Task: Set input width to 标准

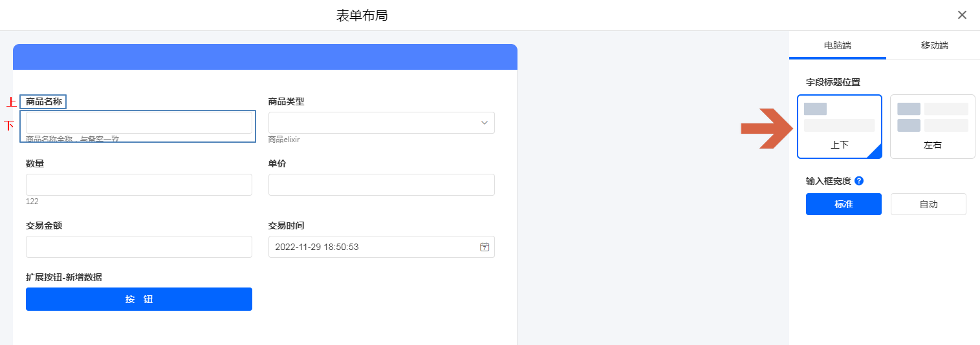Action: point(844,204)
